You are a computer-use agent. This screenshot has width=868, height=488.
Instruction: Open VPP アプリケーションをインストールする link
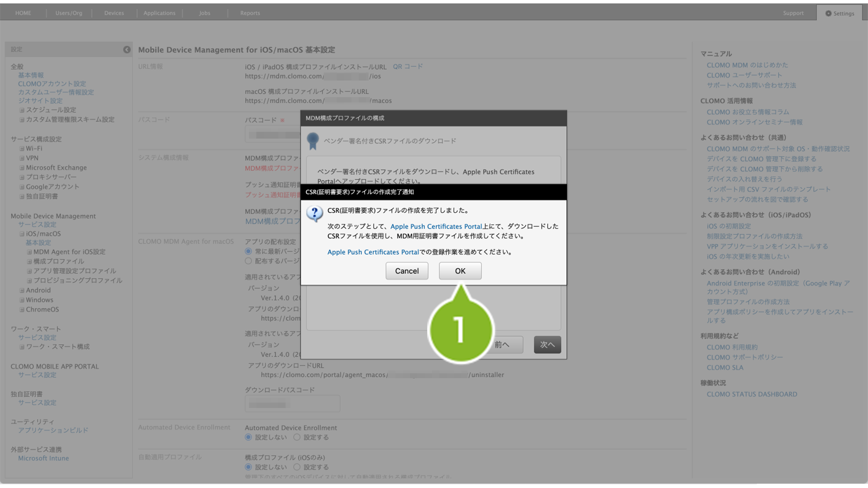[767, 246]
